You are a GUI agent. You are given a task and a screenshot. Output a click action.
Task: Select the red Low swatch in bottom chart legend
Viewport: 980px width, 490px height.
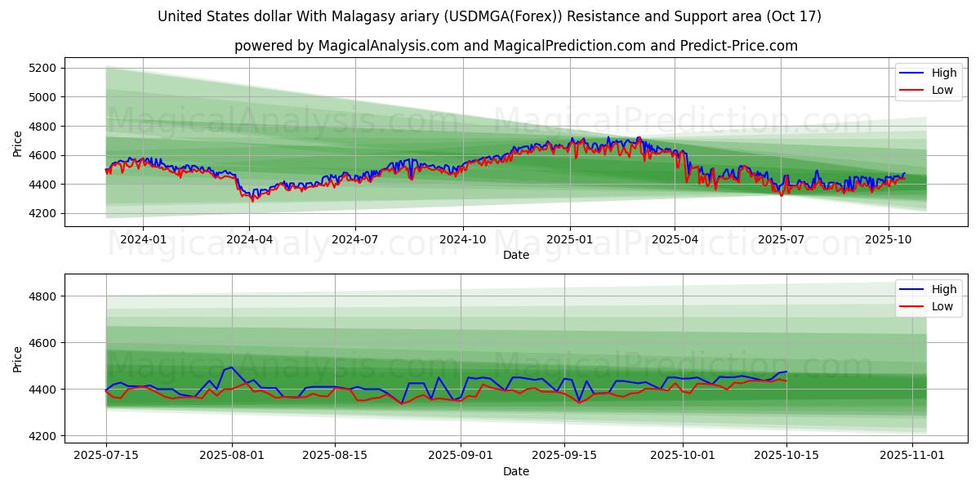coord(911,306)
